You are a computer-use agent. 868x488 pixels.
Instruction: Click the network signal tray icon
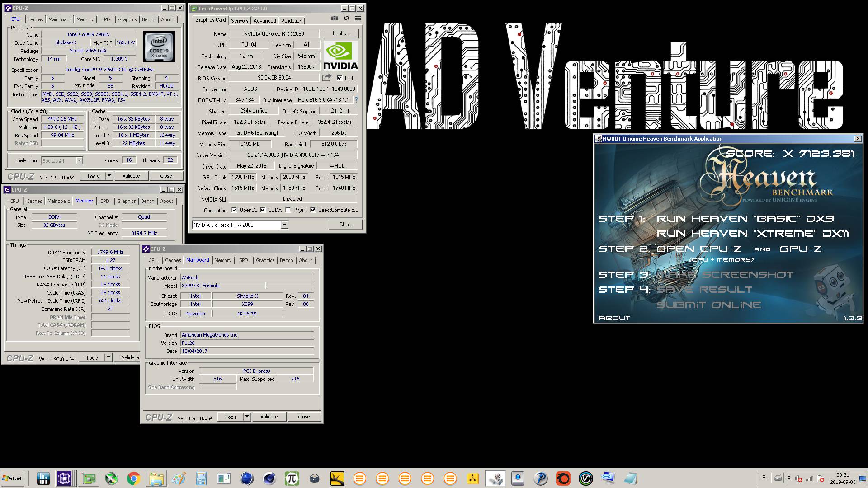810,479
